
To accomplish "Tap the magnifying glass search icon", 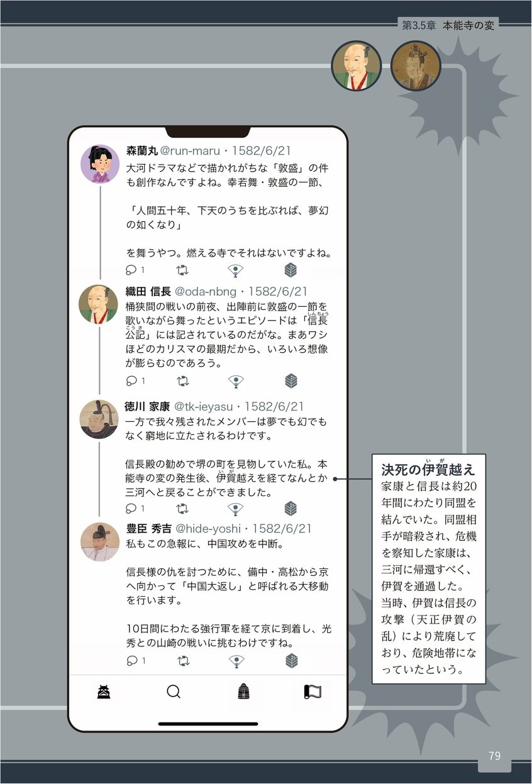I will pos(174,692).
